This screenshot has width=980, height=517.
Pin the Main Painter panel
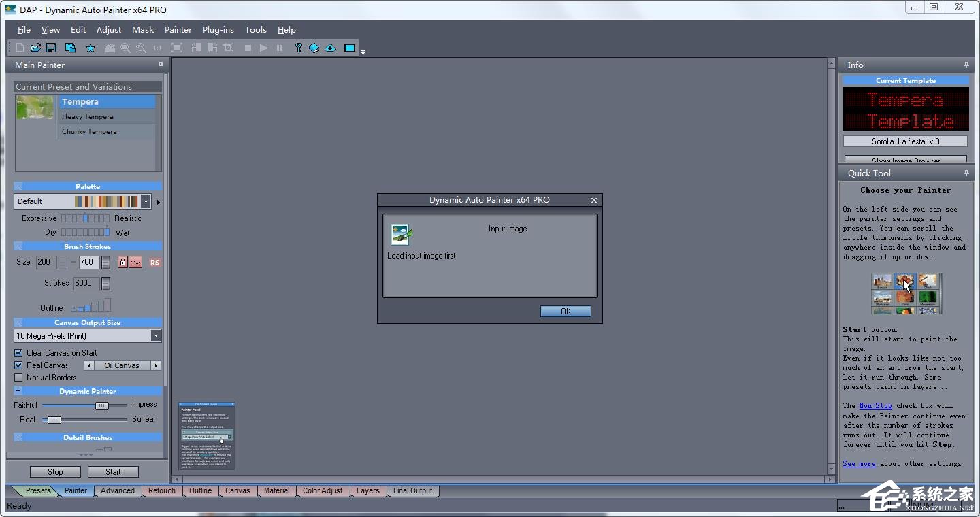coord(161,65)
